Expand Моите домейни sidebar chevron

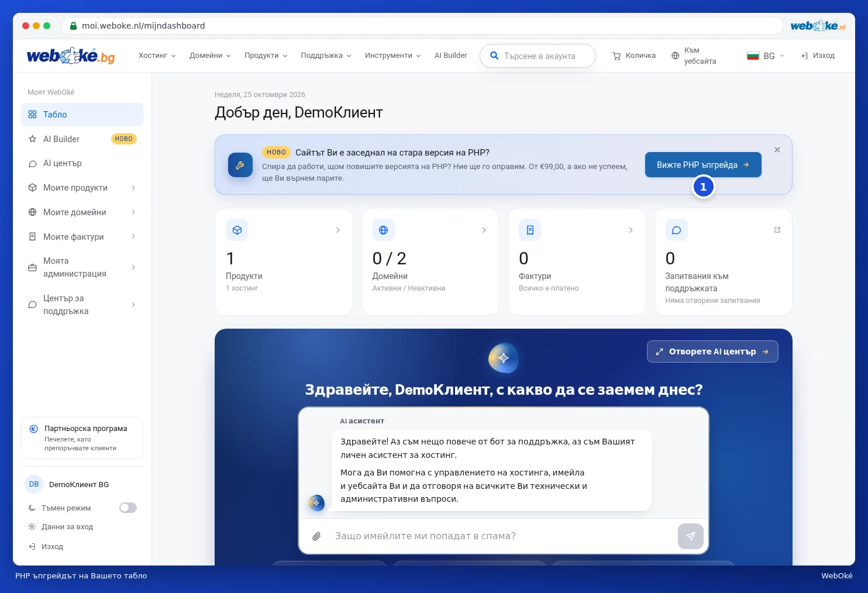coord(133,212)
